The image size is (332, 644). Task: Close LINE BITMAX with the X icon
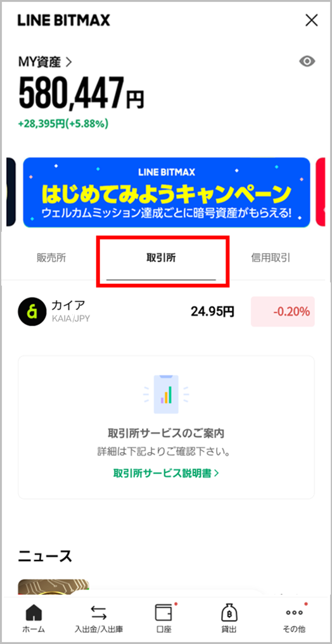312,20
